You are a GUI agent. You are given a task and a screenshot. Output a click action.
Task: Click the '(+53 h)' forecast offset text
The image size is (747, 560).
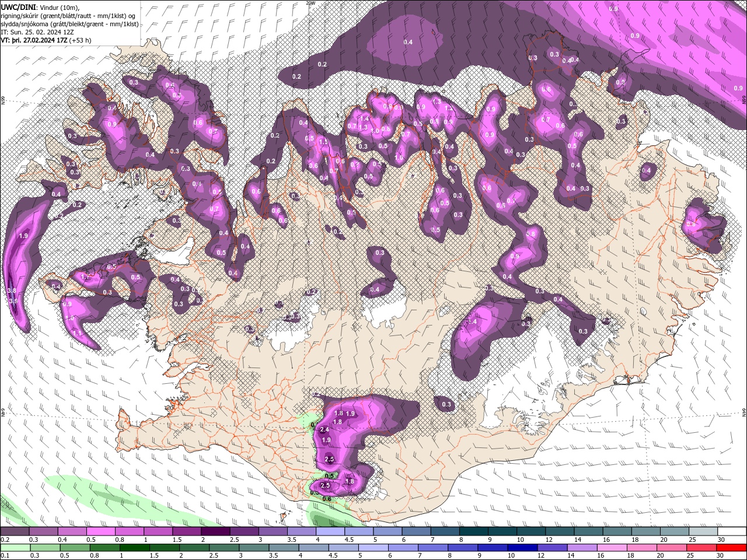pyautogui.click(x=80, y=40)
